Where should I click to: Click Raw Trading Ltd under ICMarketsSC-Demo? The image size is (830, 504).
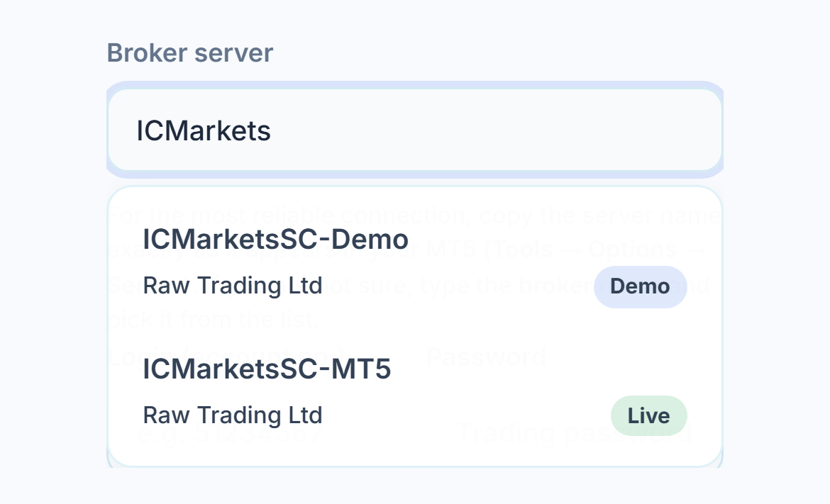click(x=233, y=286)
